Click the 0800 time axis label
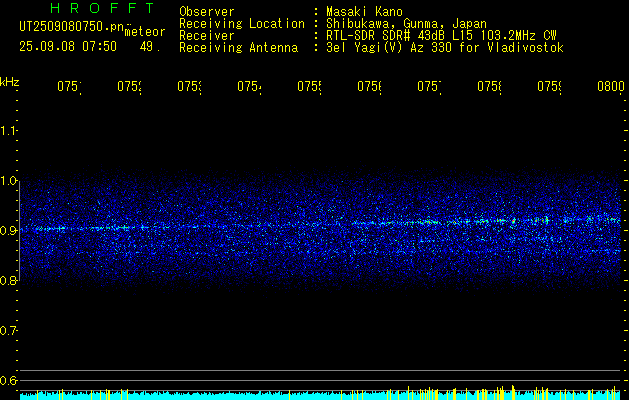 [x=611, y=86]
